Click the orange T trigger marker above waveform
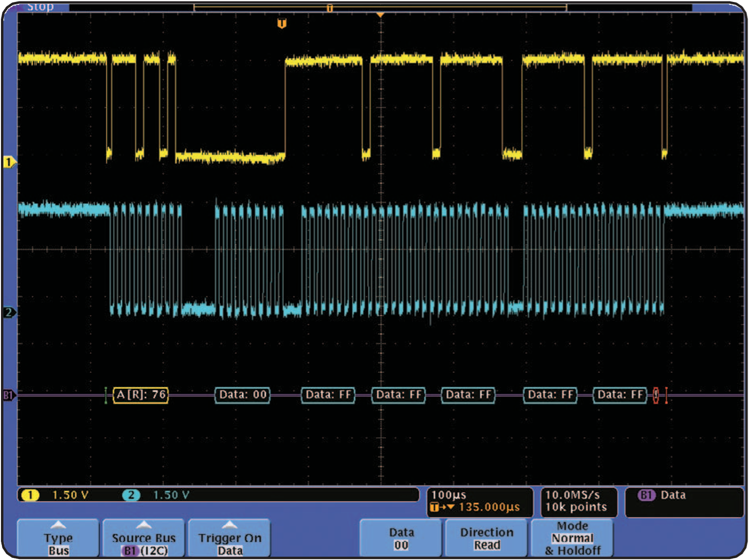This screenshot has width=751, height=560. pyautogui.click(x=282, y=24)
